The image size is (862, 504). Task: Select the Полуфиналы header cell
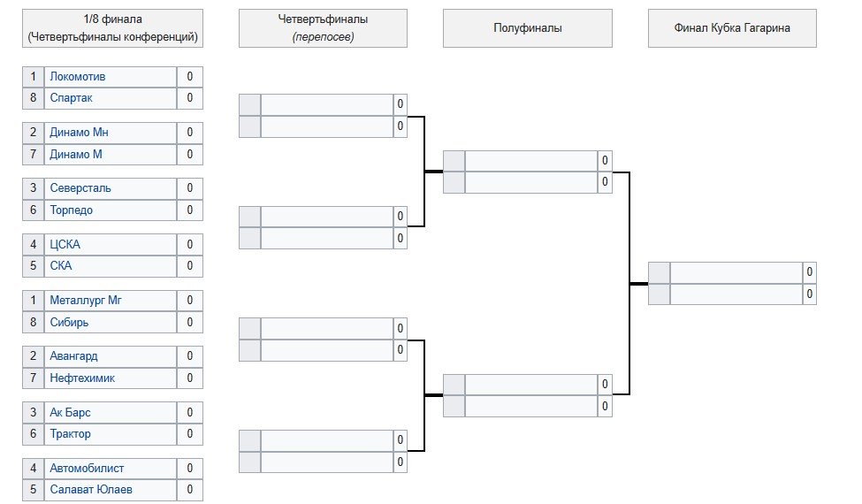(527, 28)
